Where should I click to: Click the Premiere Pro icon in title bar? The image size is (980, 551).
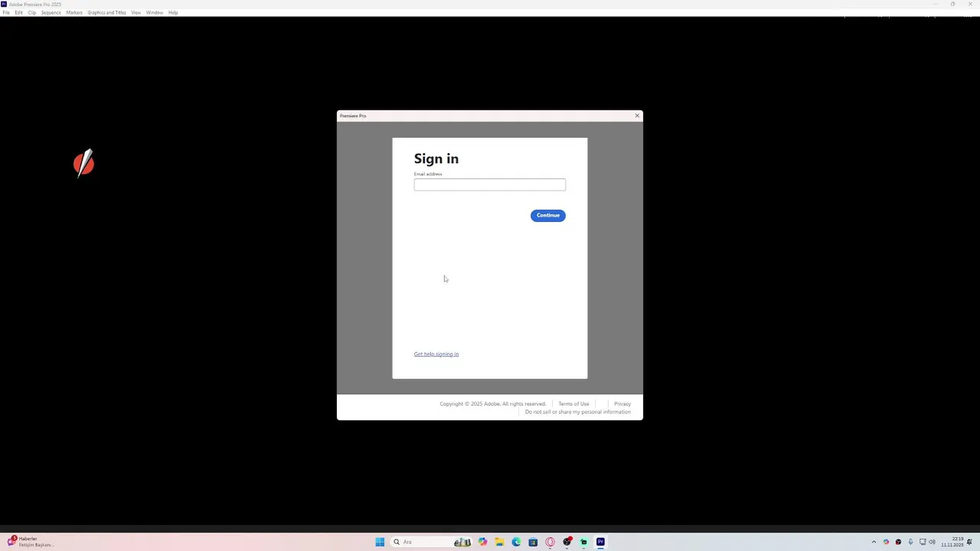click(x=4, y=4)
